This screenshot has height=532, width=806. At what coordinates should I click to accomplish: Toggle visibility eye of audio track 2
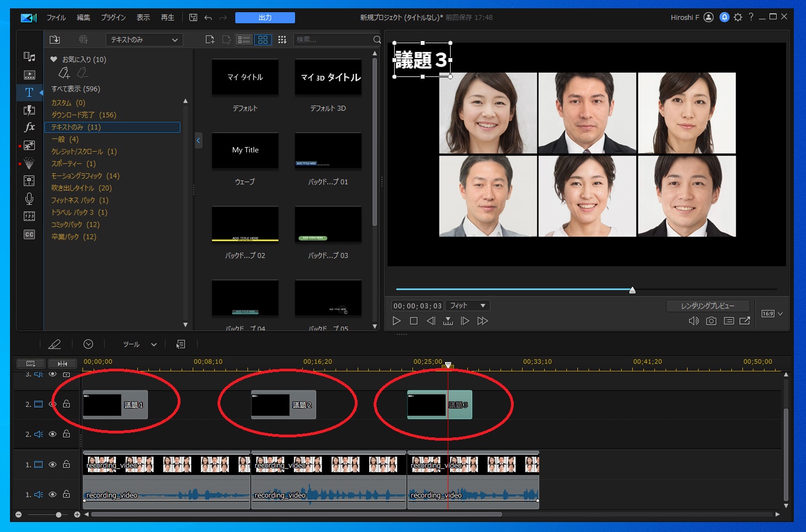click(x=53, y=434)
